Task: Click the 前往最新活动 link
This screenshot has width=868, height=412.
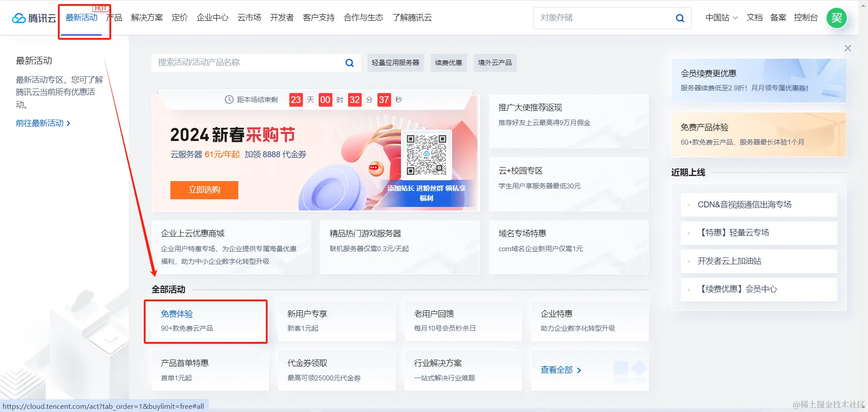Action: pos(43,123)
